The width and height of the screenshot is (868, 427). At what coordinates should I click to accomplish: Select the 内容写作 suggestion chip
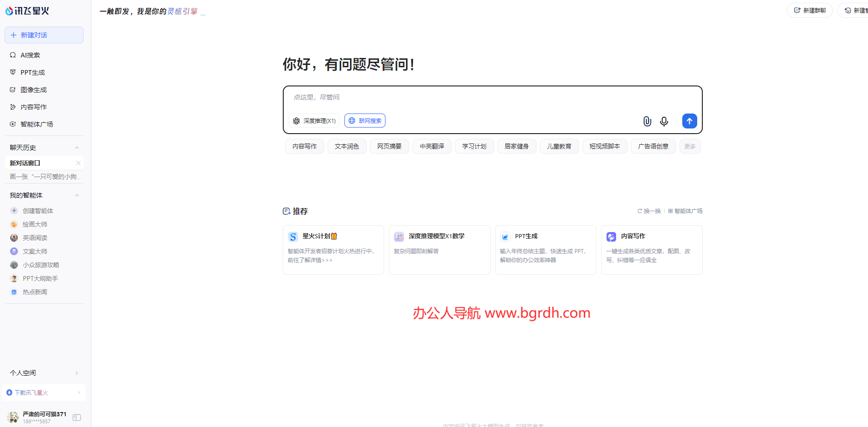pos(305,146)
